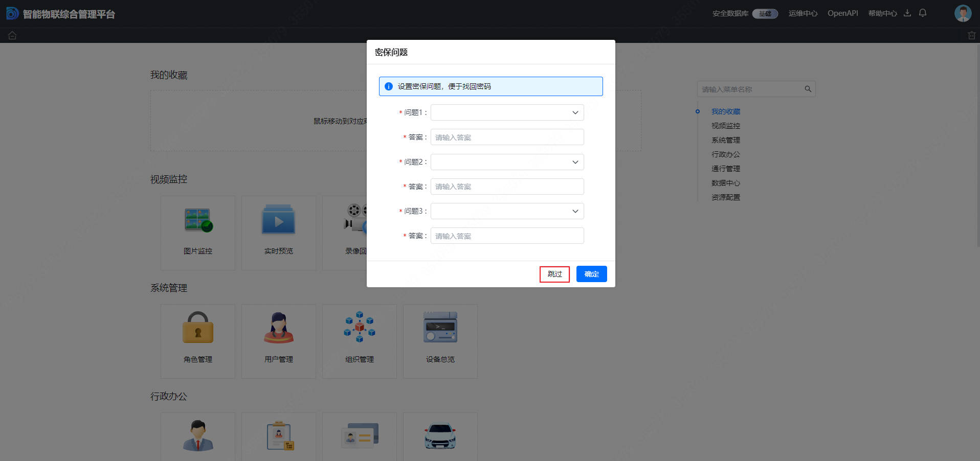Click the 跳过 skip button
This screenshot has width=980, height=461.
(x=554, y=274)
